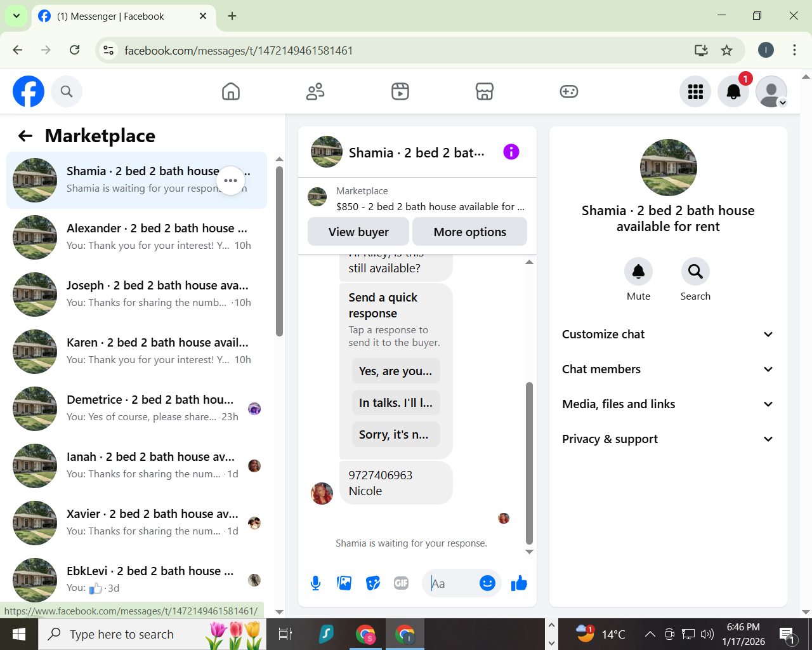Open the GIF picker icon
Screen dimensions: 812x650
[402, 583]
